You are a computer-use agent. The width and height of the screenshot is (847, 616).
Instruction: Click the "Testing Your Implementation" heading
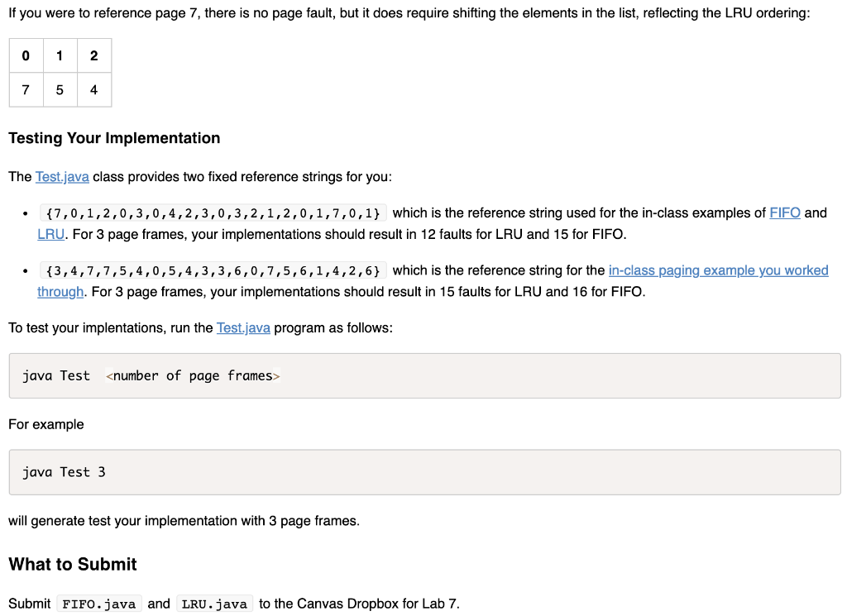114,138
